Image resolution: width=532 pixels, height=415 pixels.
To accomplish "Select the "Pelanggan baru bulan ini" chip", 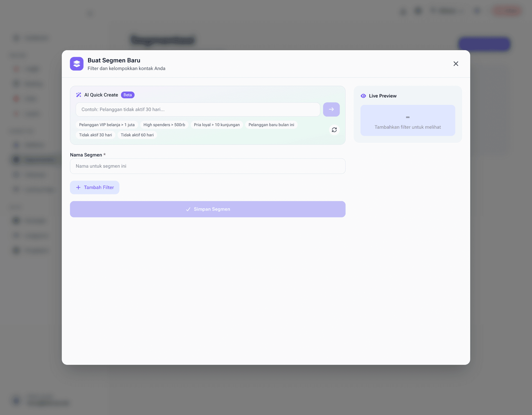I will pos(271,125).
